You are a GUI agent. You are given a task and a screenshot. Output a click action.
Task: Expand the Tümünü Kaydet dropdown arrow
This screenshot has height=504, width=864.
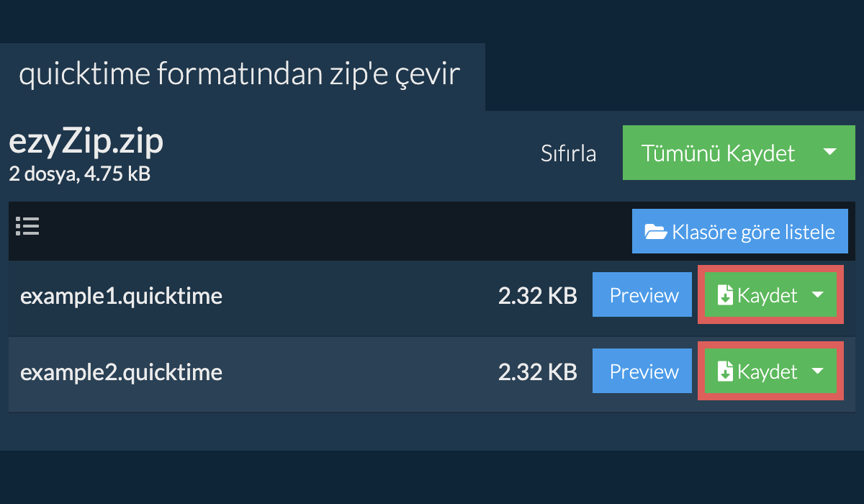click(829, 153)
